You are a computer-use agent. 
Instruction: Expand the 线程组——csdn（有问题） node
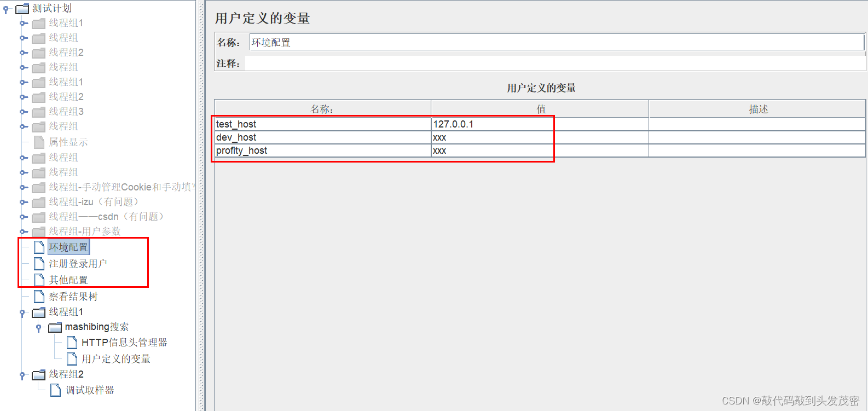(24, 217)
